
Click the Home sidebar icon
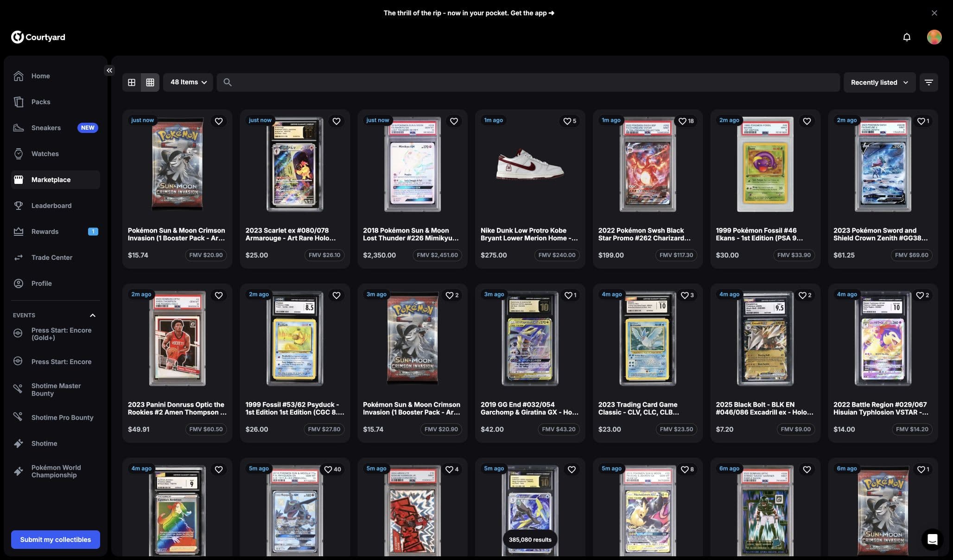tap(19, 76)
